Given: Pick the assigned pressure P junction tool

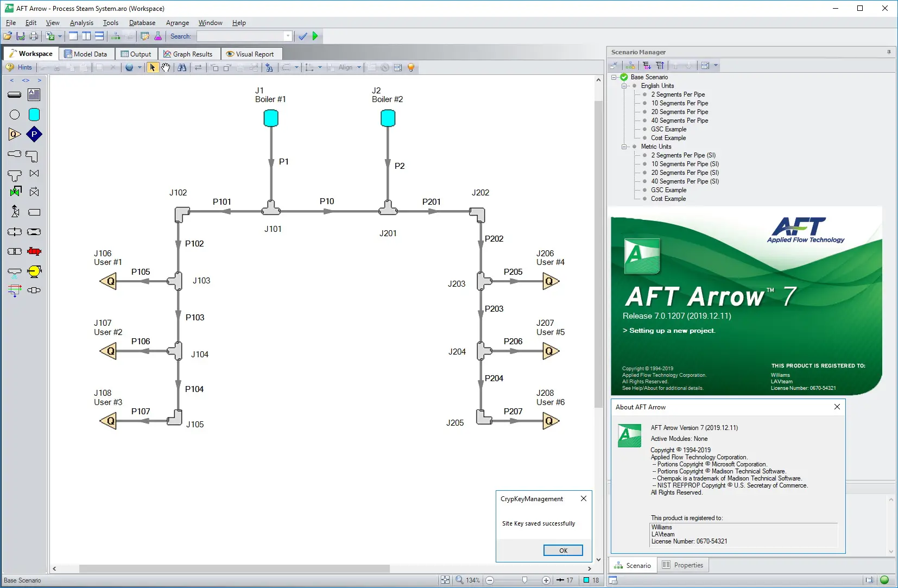Looking at the screenshot, I should pyautogui.click(x=34, y=134).
